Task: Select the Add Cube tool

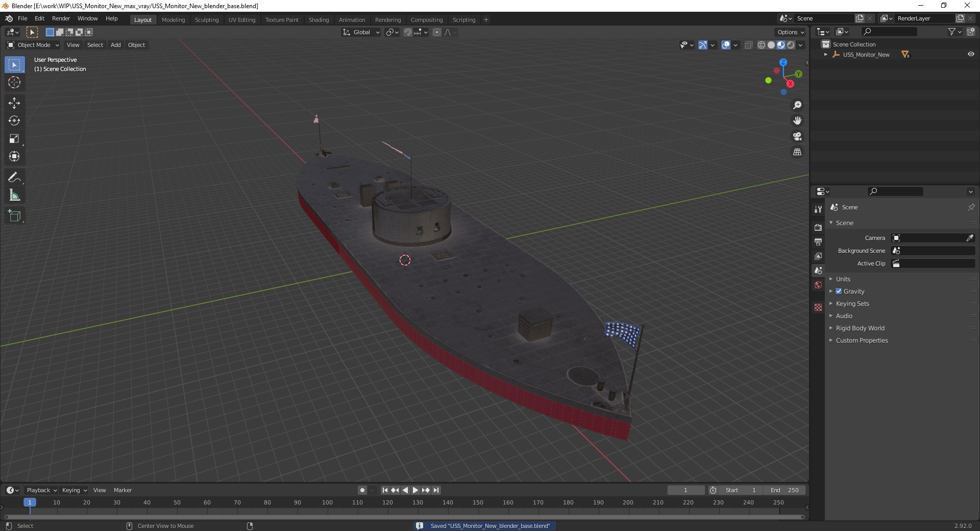Action: (14, 216)
